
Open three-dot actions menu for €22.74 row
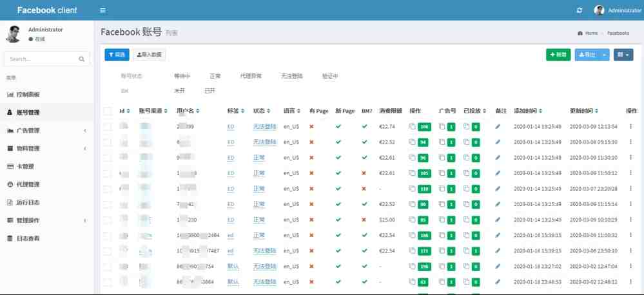point(630,126)
